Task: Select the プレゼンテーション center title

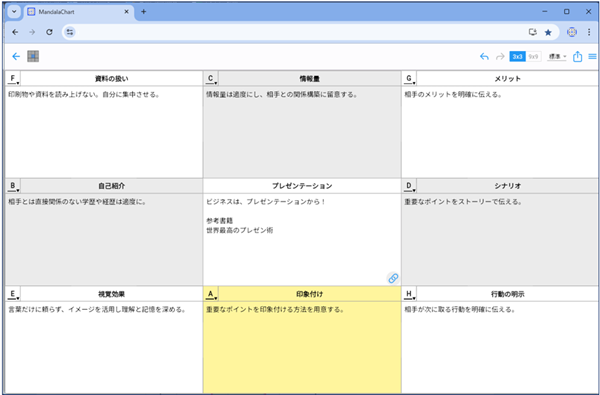Action: click(x=302, y=186)
